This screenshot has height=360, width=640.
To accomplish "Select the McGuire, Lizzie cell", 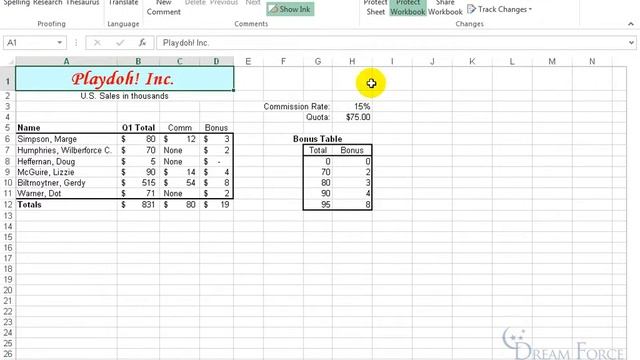I will (66, 172).
